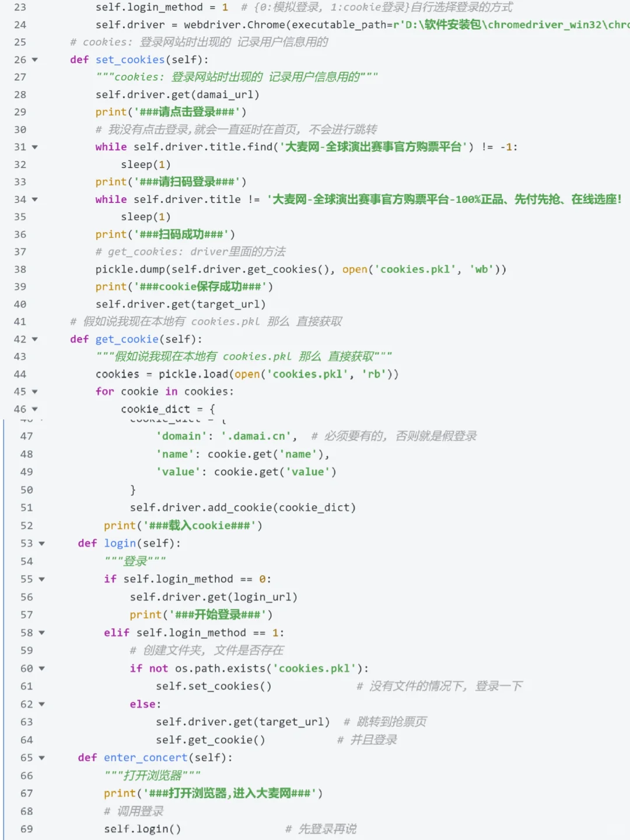Click self.driver.add_cookie(cookie_dict) line
Viewport: 630px width, 840px height.
click(243, 508)
